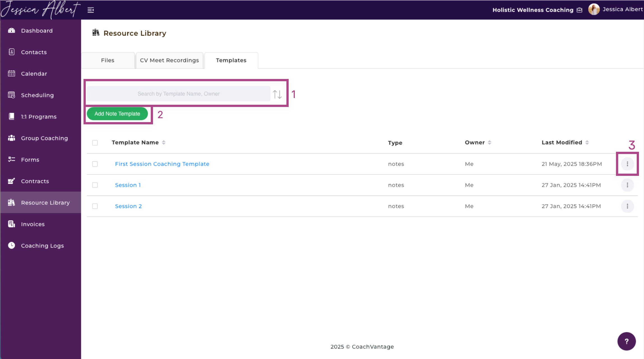
Task: Sort by Owner column arrows
Action: click(x=489, y=143)
